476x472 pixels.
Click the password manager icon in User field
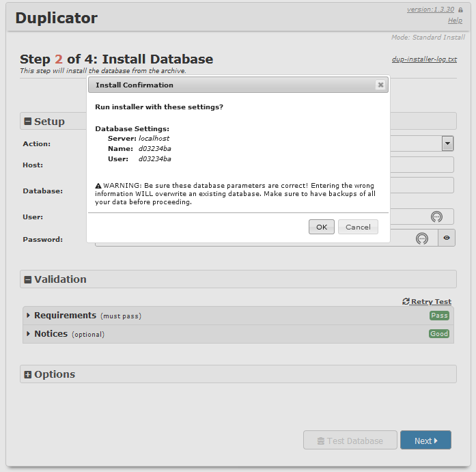point(436,217)
